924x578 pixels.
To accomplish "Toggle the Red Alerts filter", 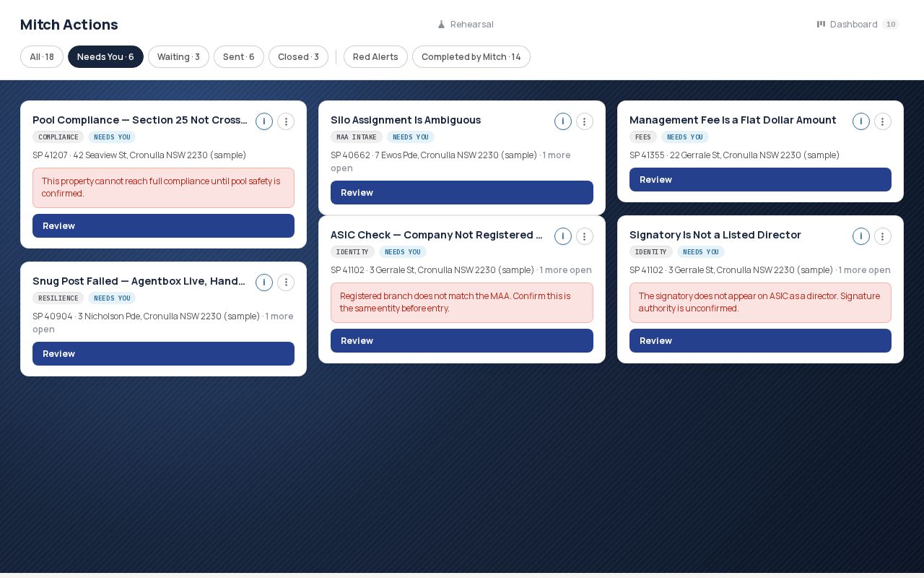I will [x=375, y=57].
